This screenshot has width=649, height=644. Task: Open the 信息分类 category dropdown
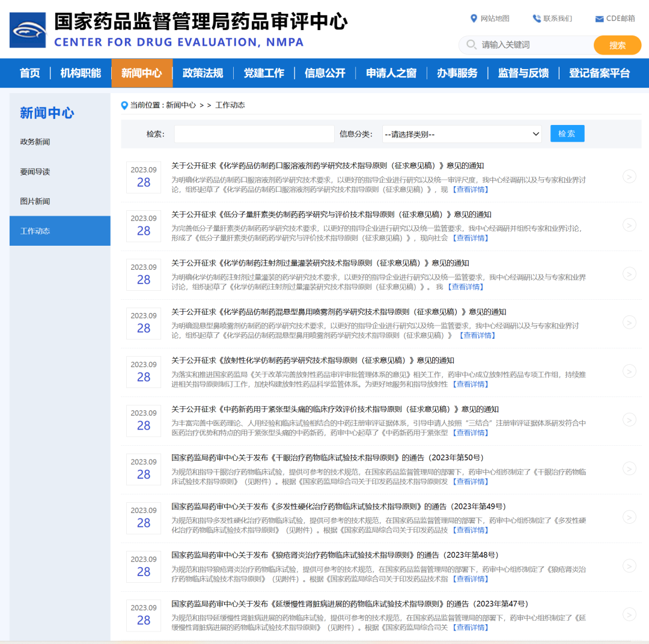[x=462, y=134]
